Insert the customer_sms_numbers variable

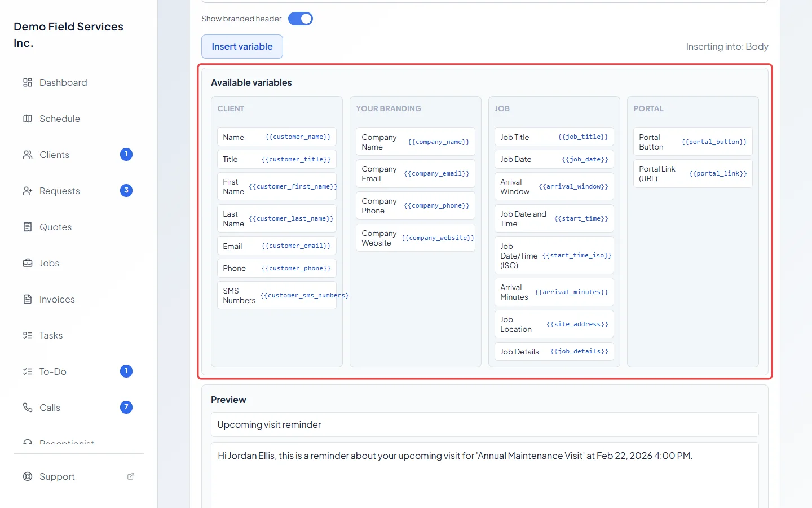[277, 296]
